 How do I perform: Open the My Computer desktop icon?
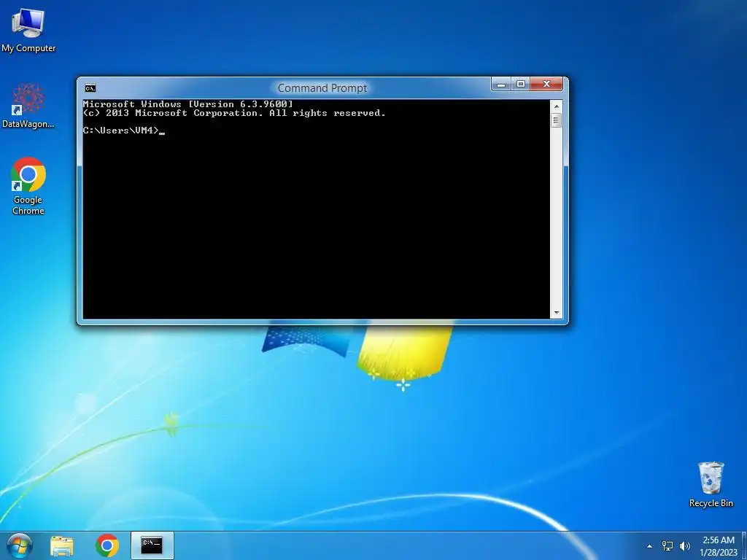pos(28,30)
